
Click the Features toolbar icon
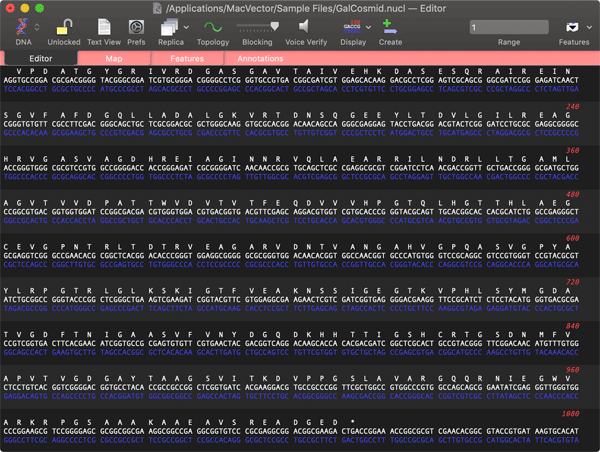[572, 27]
